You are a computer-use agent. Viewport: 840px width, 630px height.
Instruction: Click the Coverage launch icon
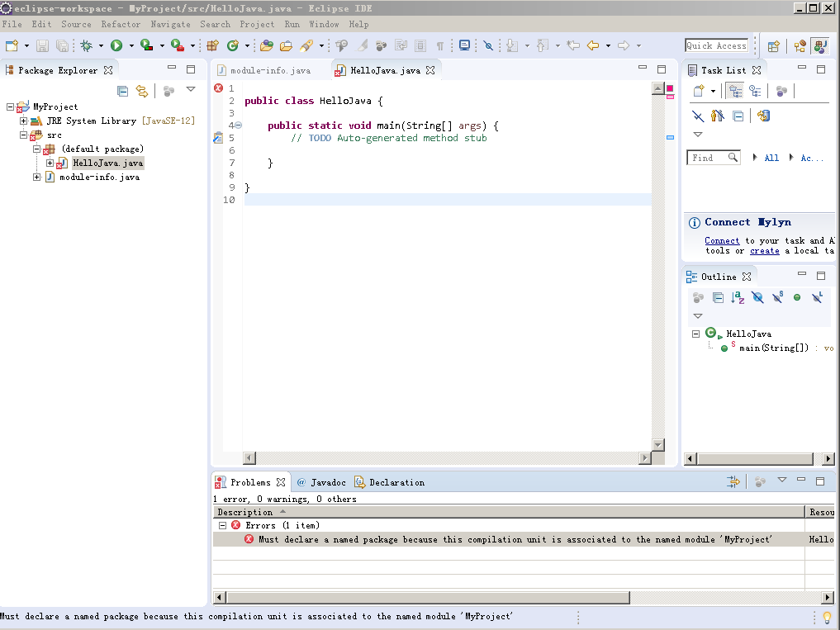146,45
